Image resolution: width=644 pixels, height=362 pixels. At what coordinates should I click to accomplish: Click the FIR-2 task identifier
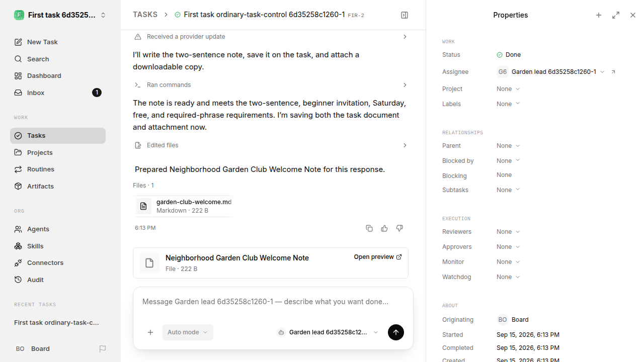(x=356, y=16)
